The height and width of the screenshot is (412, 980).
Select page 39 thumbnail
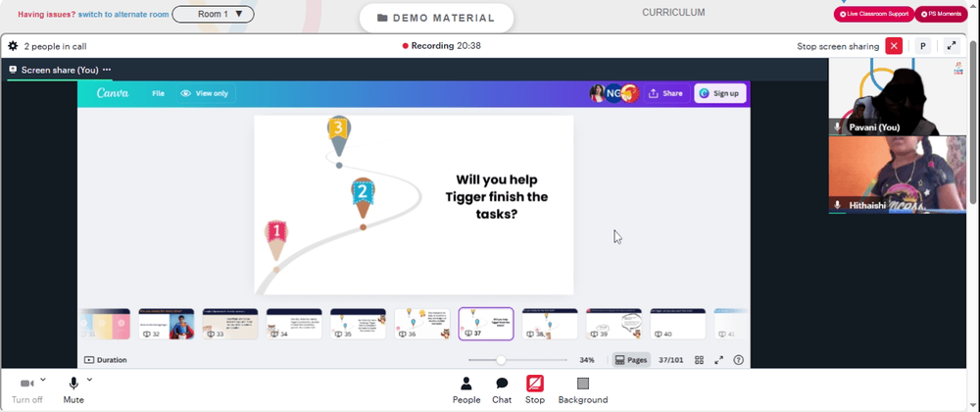point(613,324)
